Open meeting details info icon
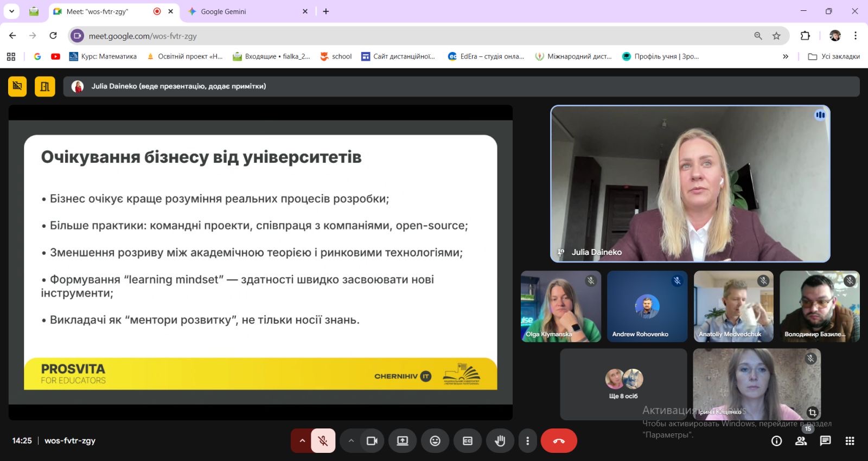The height and width of the screenshot is (461, 868). pyautogui.click(x=776, y=441)
